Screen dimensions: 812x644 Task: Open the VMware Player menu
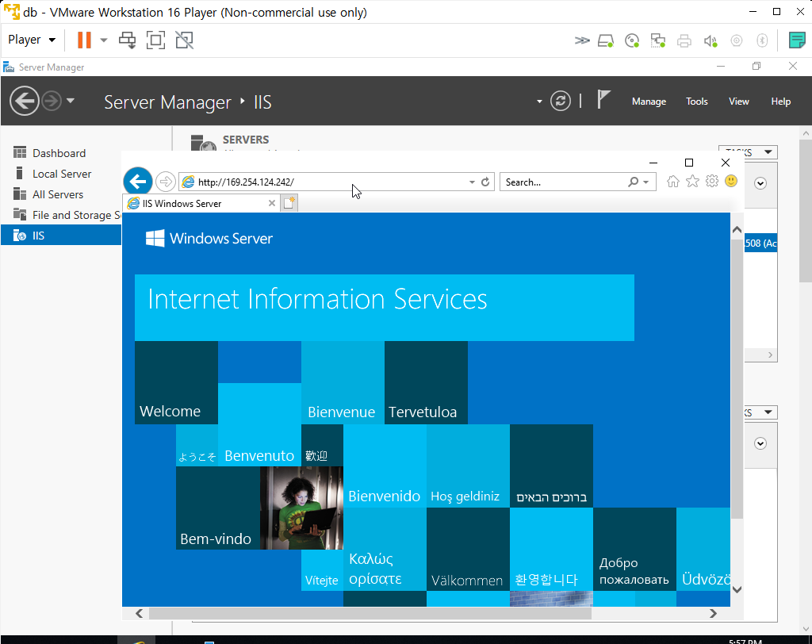click(x=31, y=40)
